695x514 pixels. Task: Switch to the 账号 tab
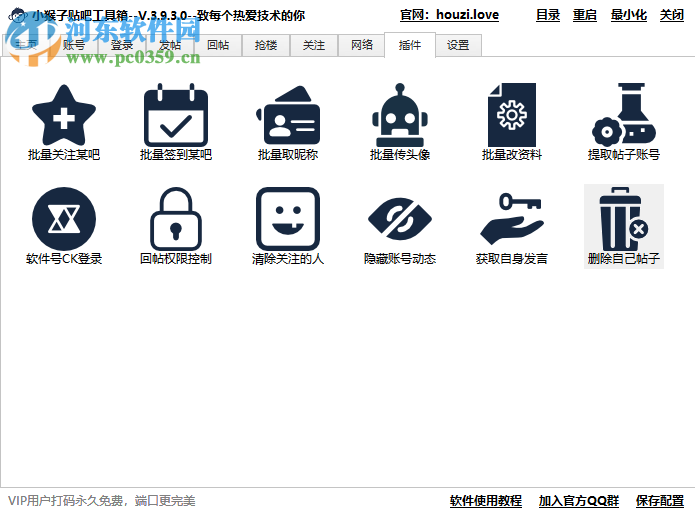74,45
